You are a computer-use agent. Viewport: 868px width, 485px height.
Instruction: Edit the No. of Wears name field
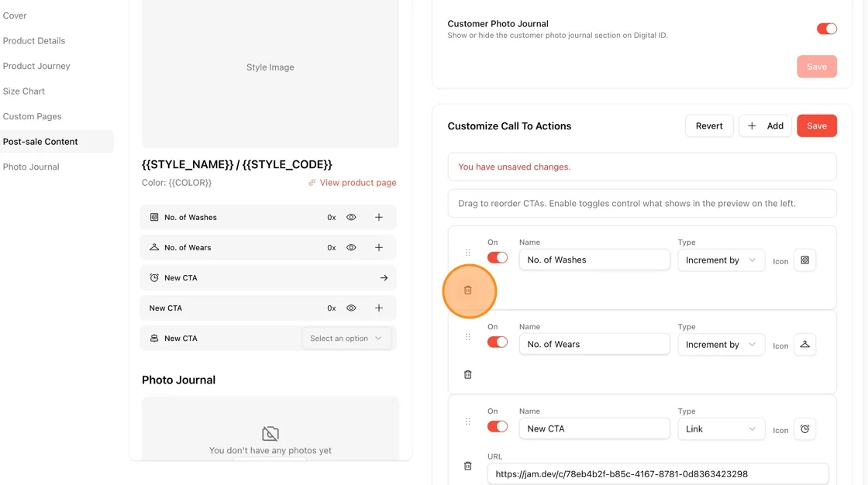(594, 344)
